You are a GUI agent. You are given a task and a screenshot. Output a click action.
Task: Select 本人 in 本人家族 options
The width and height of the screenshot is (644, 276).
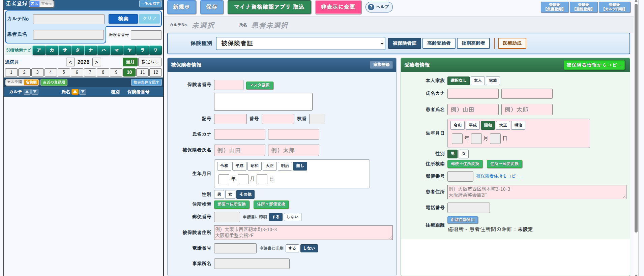pyautogui.click(x=478, y=81)
